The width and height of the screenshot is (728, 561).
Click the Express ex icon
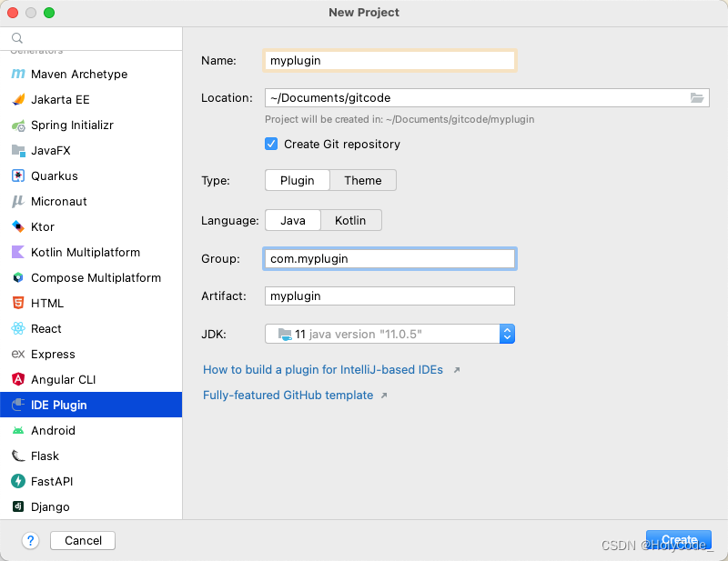tap(18, 354)
